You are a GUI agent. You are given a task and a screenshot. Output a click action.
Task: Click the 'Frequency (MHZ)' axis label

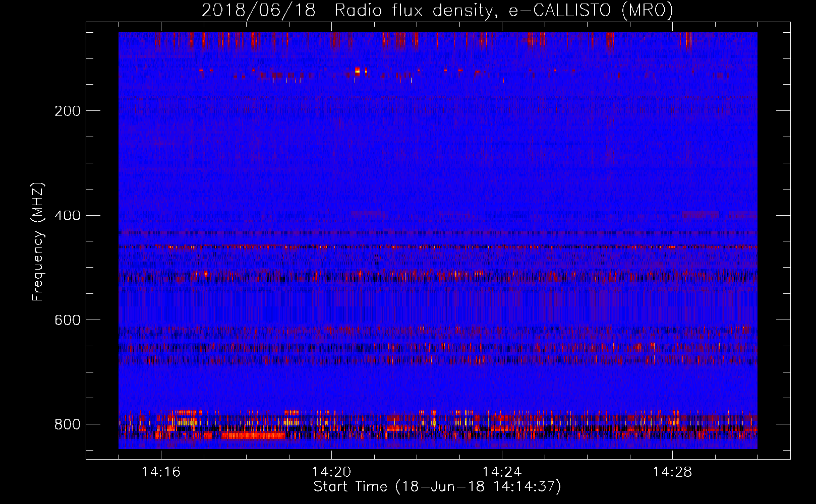tap(37, 242)
